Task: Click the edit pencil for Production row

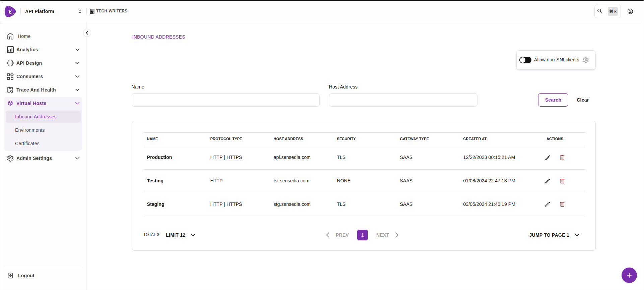Action: [548, 158]
